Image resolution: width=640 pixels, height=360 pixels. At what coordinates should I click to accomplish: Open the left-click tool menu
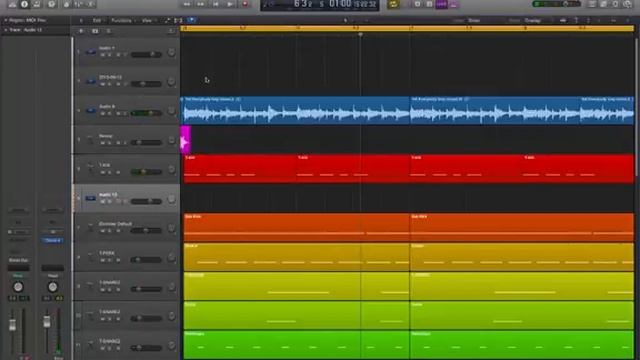click(x=346, y=20)
